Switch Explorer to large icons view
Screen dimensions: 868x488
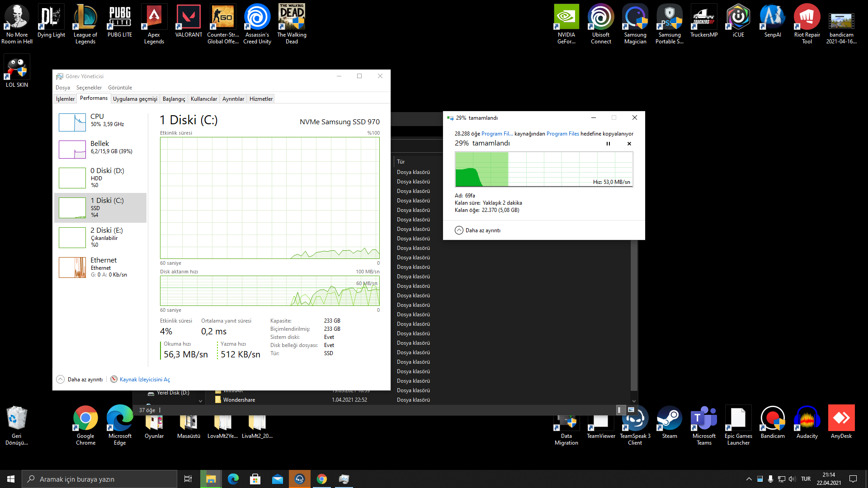click(631, 410)
